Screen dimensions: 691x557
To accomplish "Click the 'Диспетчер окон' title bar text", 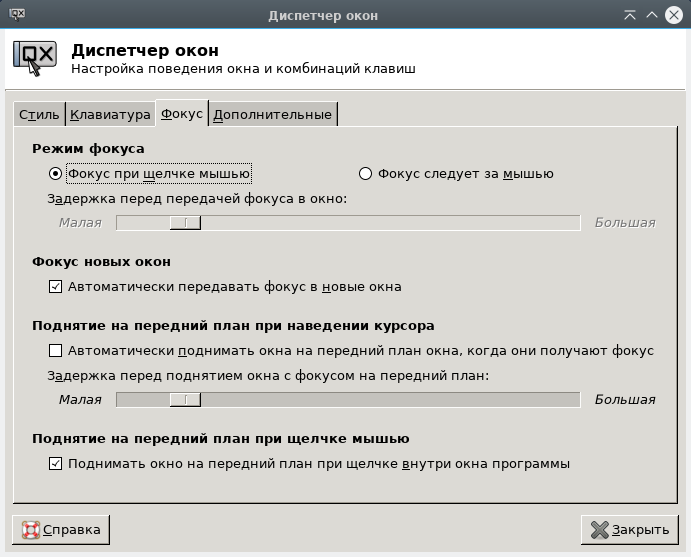I will click(345, 15).
